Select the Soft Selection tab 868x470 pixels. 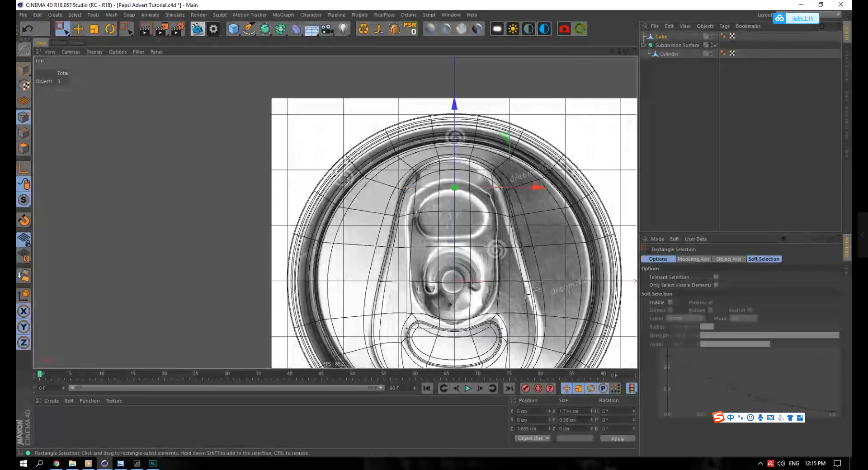tap(764, 259)
